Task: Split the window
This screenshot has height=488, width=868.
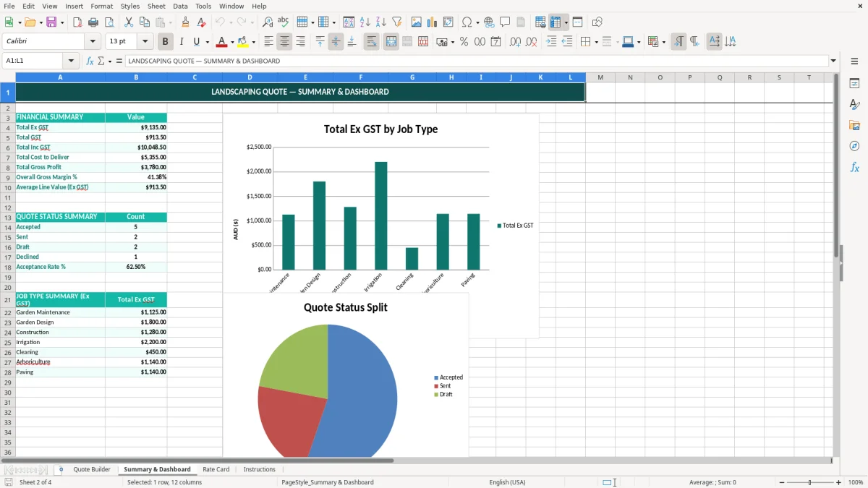Action: point(578,22)
